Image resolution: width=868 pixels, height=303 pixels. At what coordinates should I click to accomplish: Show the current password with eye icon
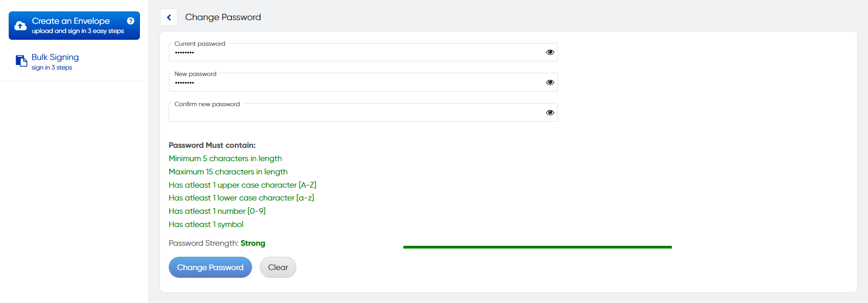[550, 52]
